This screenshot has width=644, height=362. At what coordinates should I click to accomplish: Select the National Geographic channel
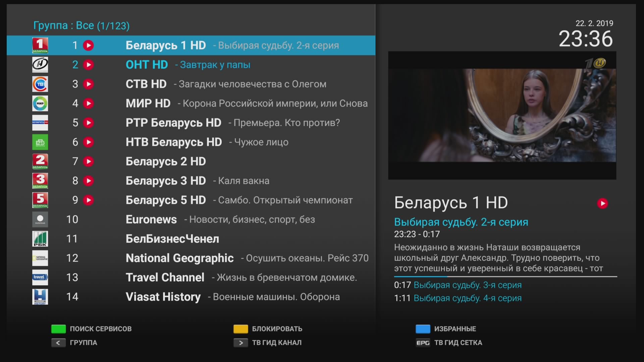[x=191, y=258]
